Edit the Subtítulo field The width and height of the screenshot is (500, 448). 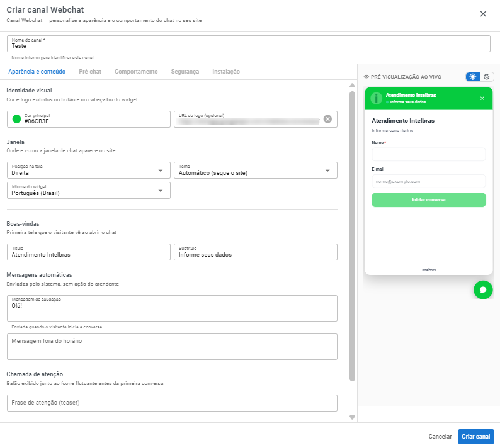[256, 252]
